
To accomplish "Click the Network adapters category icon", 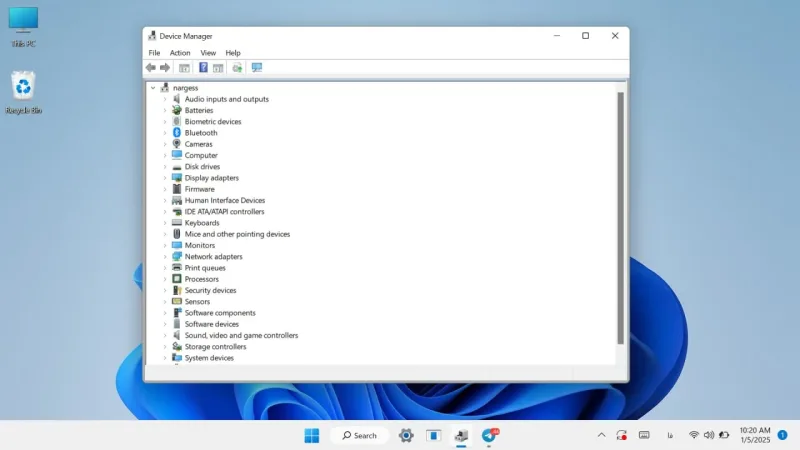I will 177,256.
